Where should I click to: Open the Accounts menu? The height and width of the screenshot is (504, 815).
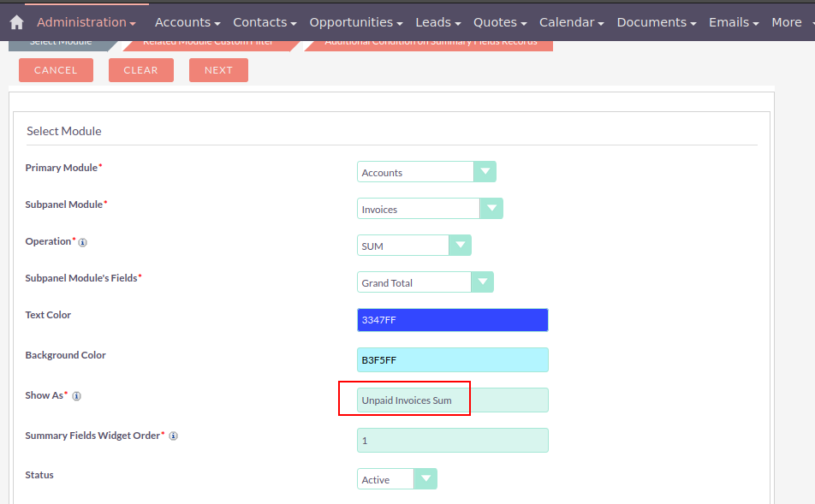[x=187, y=22]
